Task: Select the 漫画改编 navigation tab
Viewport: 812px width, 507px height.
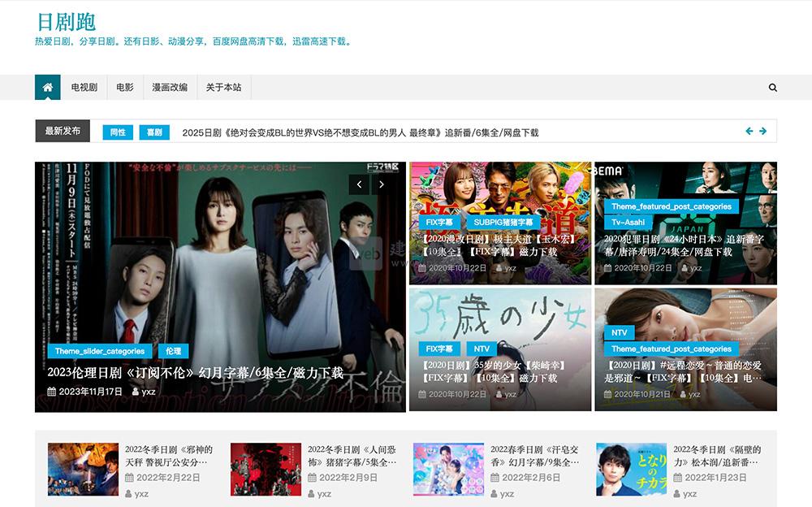Action: pyautogui.click(x=170, y=88)
